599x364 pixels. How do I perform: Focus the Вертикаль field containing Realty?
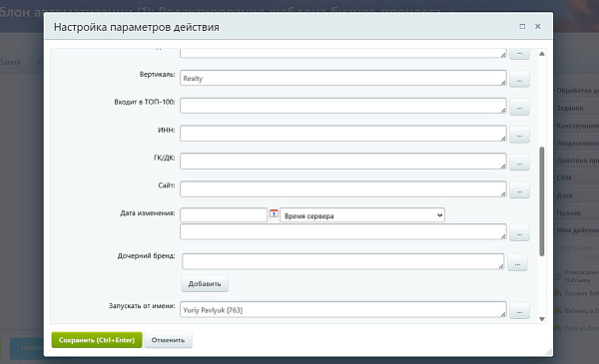[343, 78]
